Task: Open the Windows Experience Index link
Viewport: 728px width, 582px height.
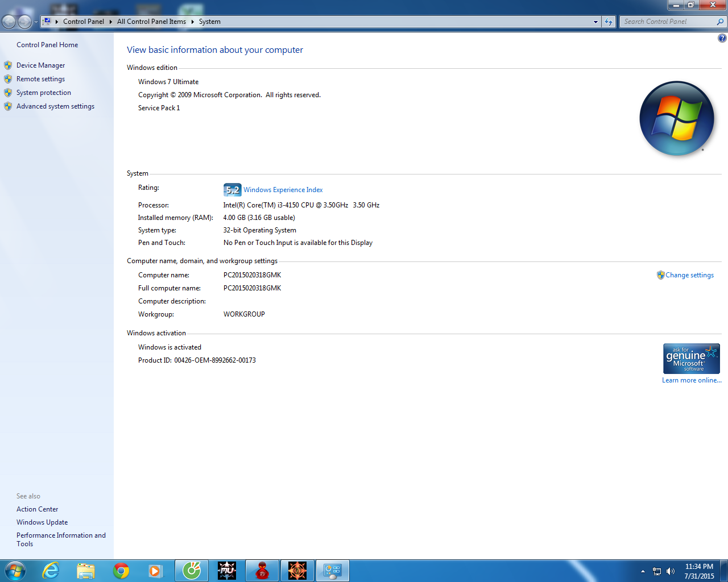Action: click(x=283, y=190)
